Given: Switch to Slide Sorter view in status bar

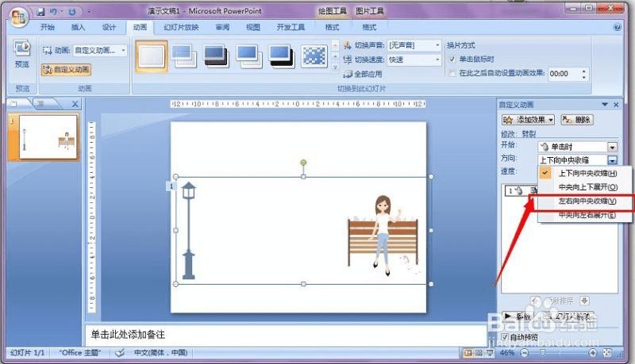Looking at the screenshot, I should click(479, 353).
